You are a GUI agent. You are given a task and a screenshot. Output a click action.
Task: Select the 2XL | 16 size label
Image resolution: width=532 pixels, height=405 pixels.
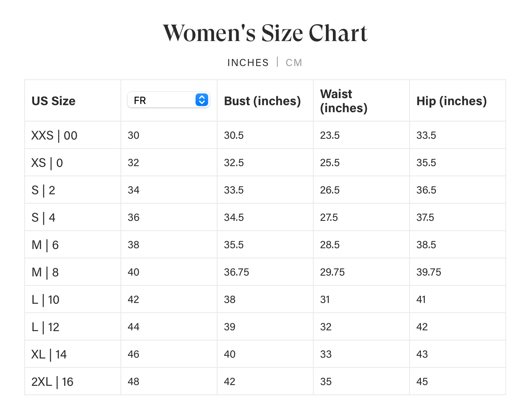click(52, 382)
